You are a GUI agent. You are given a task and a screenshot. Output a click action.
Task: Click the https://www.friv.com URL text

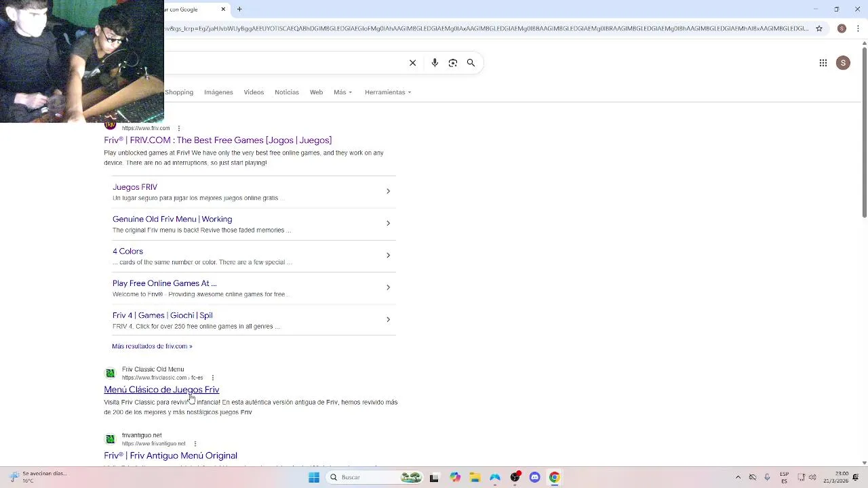click(146, 128)
